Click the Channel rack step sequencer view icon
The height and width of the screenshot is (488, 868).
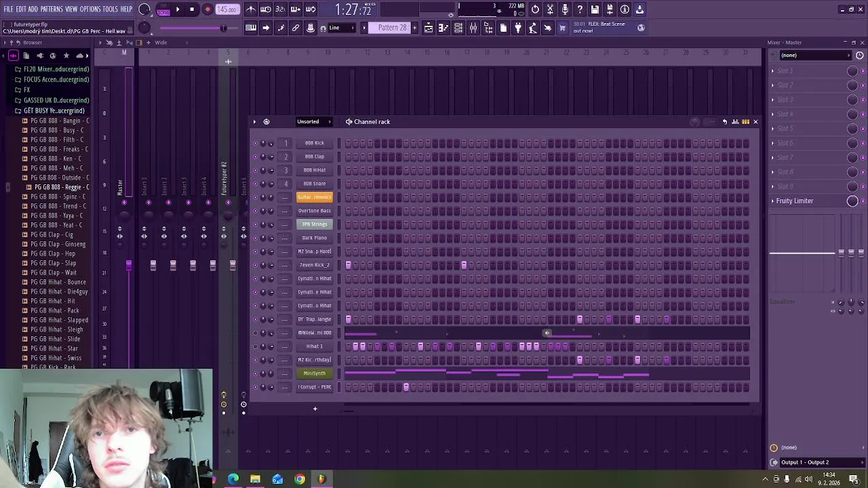tap(745, 122)
